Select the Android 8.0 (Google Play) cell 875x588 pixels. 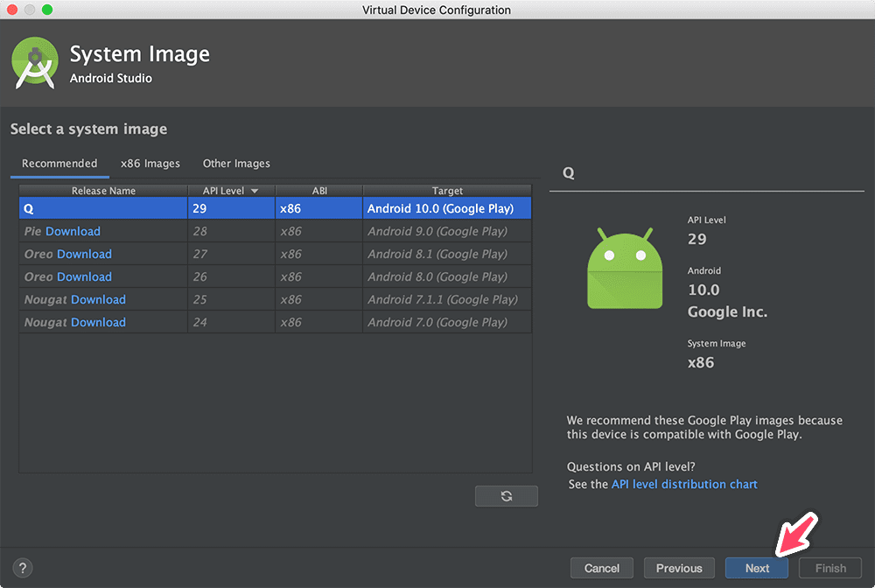click(x=447, y=276)
